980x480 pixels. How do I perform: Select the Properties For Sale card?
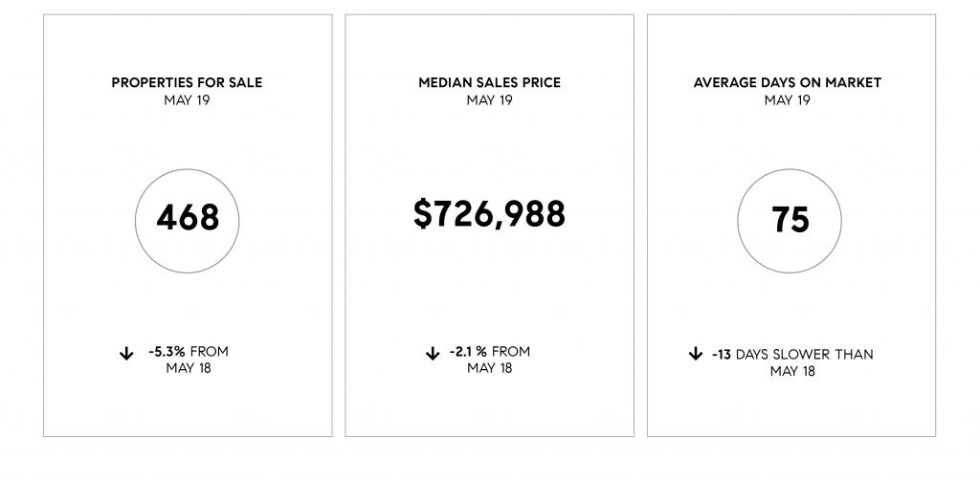click(188, 226)
